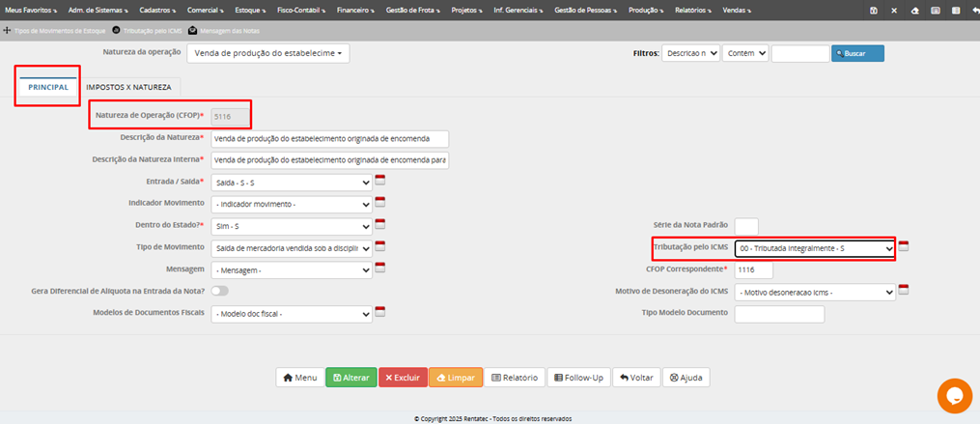Open the orange chat support bubble
The height and width of the screenshot is (424, 980).
954,396
